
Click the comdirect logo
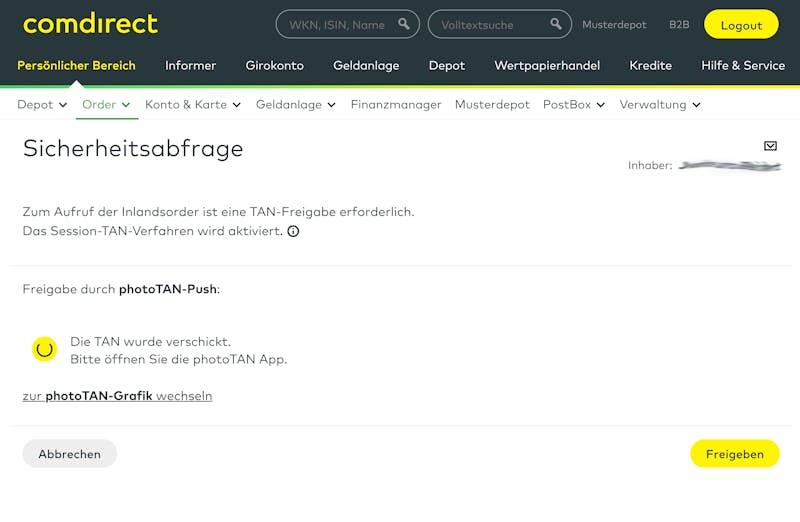click(x=90, y=24)
